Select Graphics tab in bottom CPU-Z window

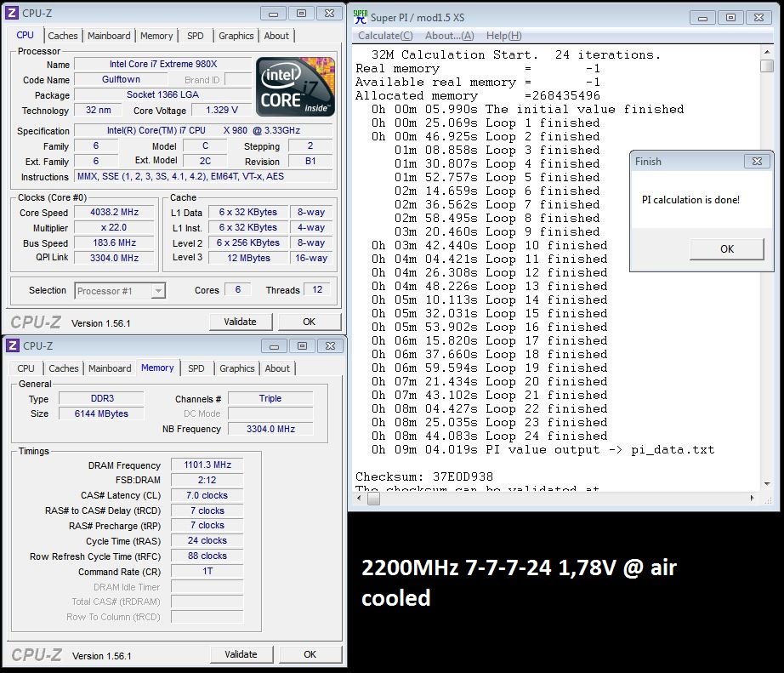237,368
